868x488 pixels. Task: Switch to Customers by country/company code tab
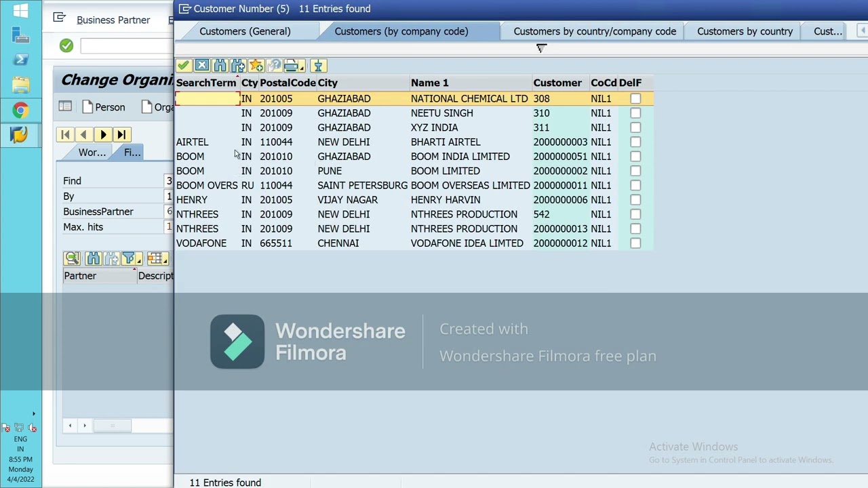click(x=595, y=31)
